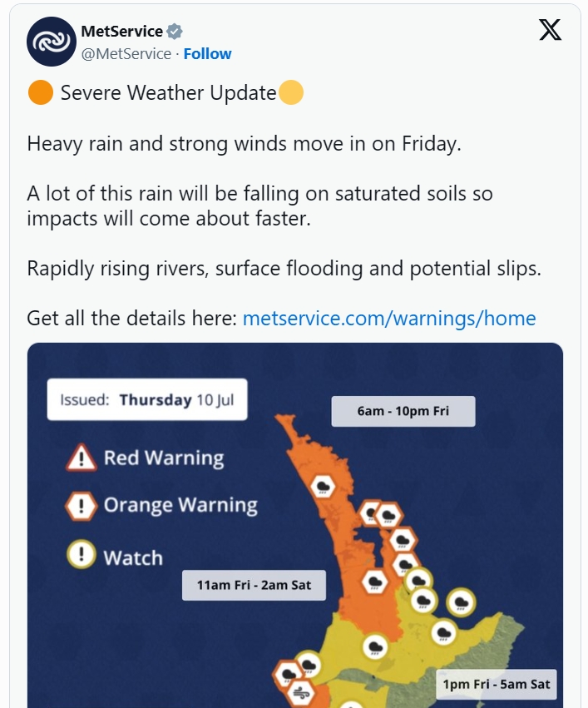This screenshot has width=588, height=708.
Task: Click the rain watch circle offshore east
Action: (462, 602)
